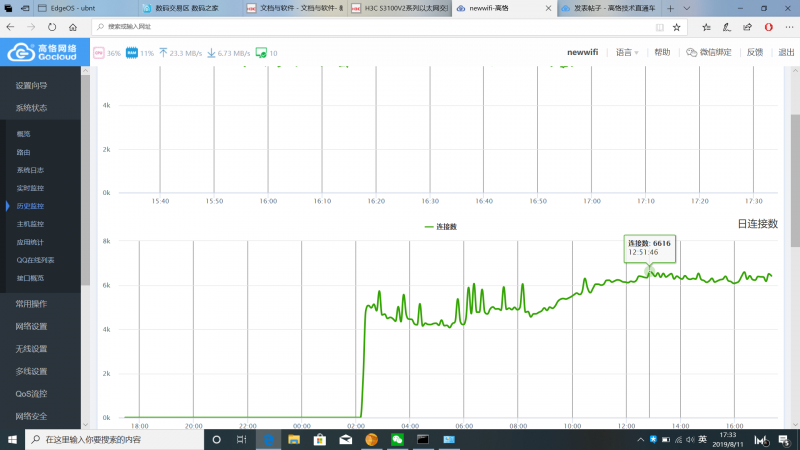Add web notes with pen icon
The height and width of the screenshot is (450, 800).
(727, 27)
